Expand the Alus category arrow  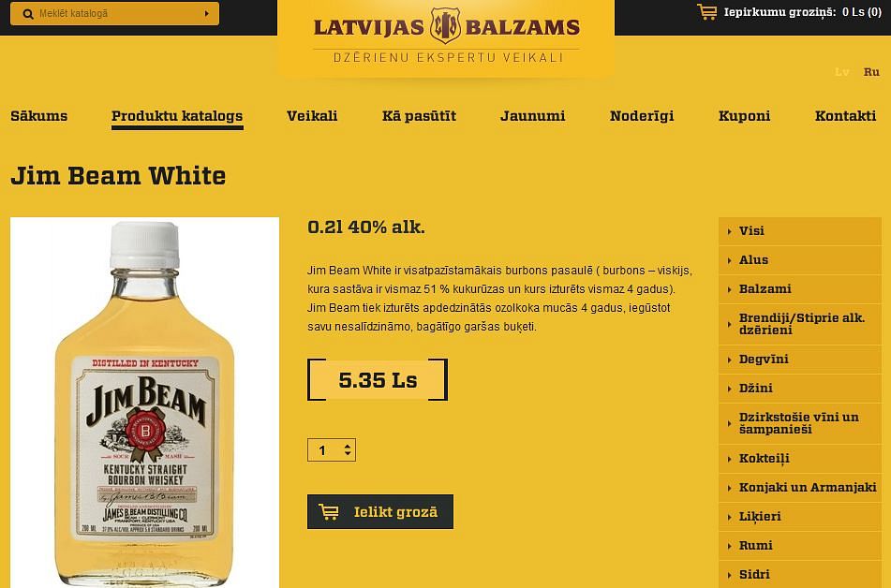pos(729,260)
